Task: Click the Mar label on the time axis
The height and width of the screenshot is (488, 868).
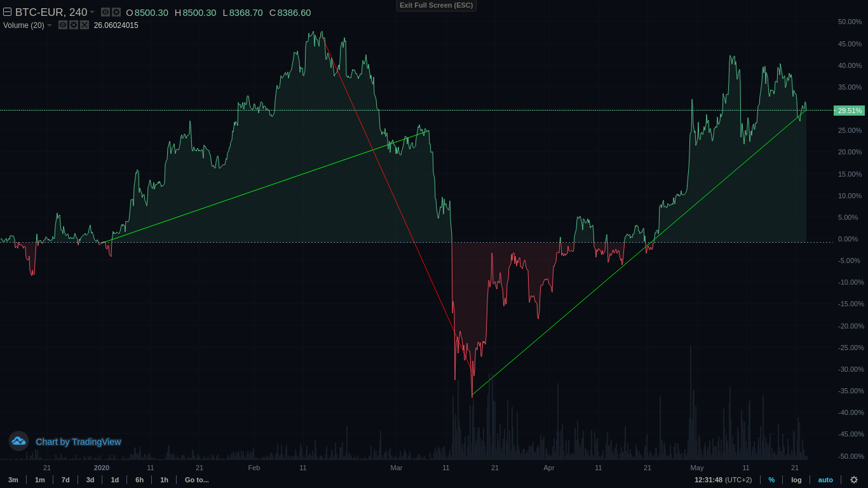Action: (397, 468)
